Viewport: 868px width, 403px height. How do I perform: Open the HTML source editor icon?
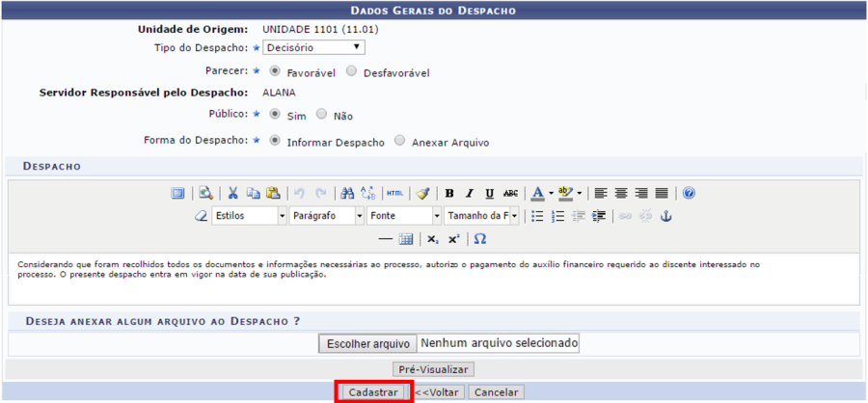394,193
